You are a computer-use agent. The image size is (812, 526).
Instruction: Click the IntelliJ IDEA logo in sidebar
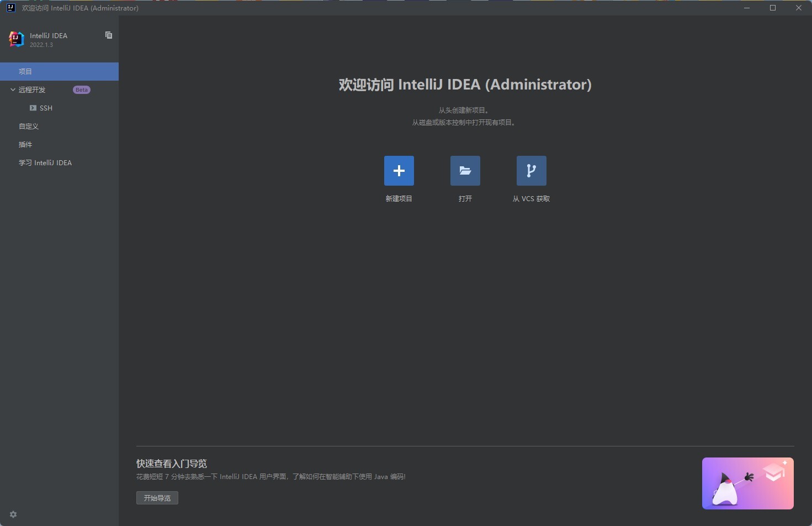17,39
